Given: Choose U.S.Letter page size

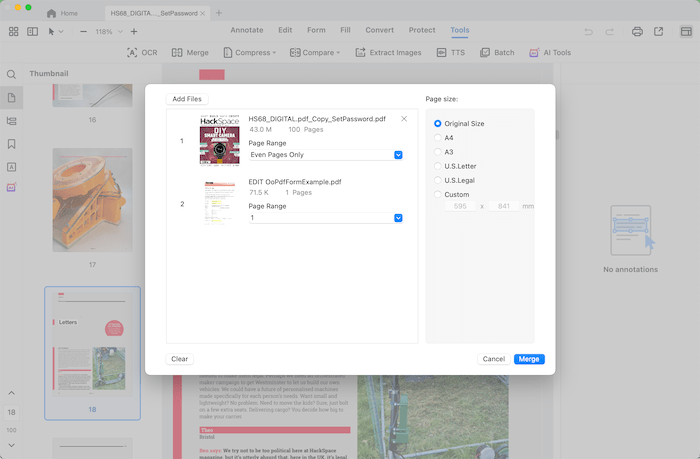Looking at the screenshot, I should pyautogui.click(x=438, y=166).
